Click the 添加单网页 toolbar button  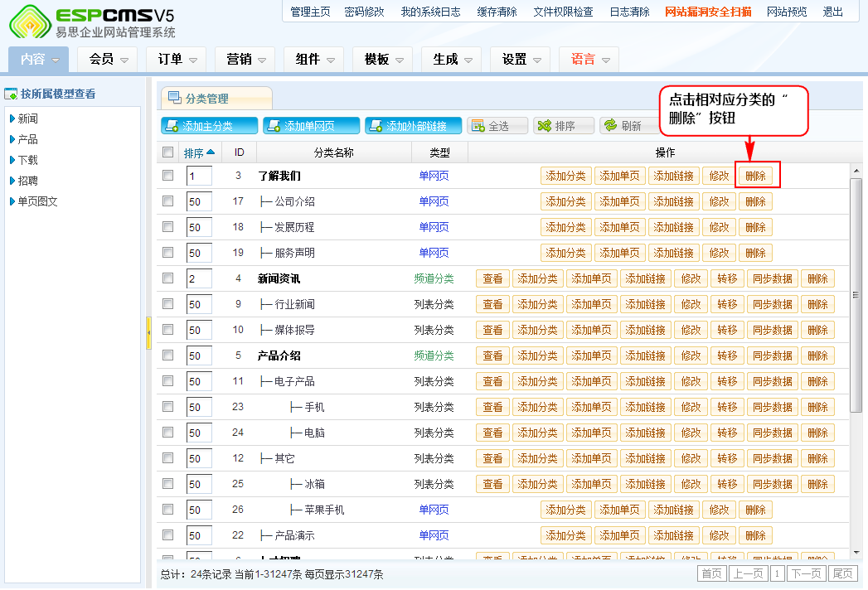[x=311, y=126]
